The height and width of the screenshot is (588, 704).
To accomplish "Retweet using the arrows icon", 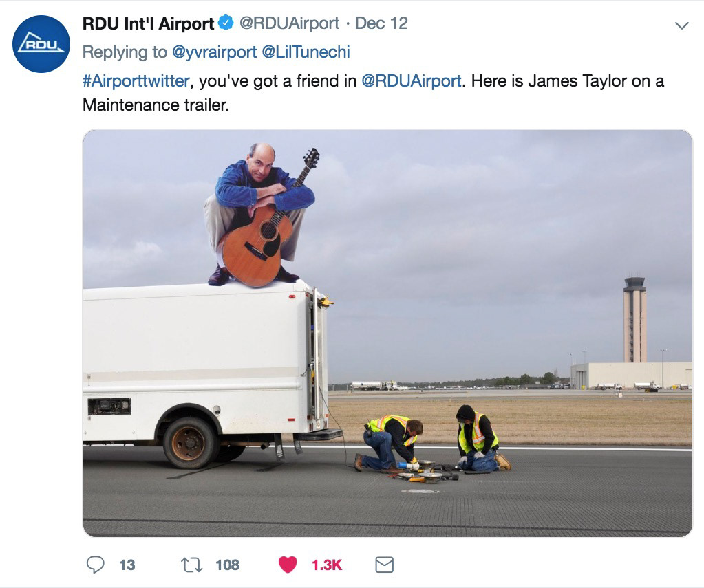I will (192, 565).
